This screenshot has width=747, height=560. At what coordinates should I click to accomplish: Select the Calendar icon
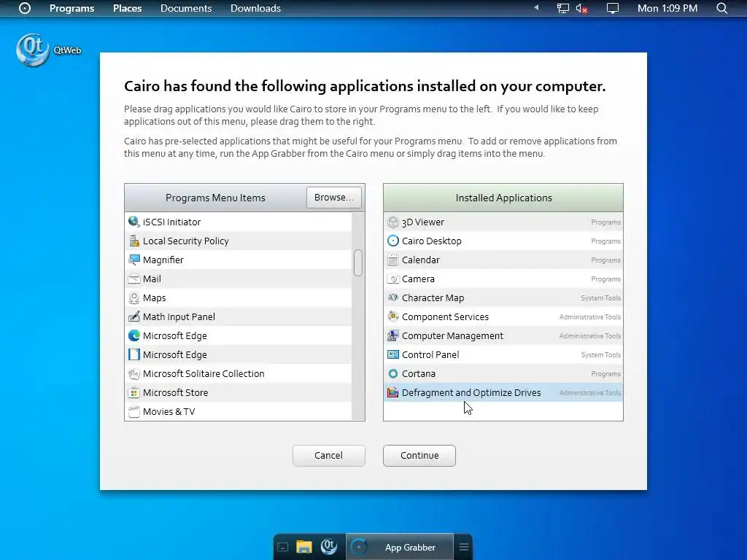coord(392,260)
